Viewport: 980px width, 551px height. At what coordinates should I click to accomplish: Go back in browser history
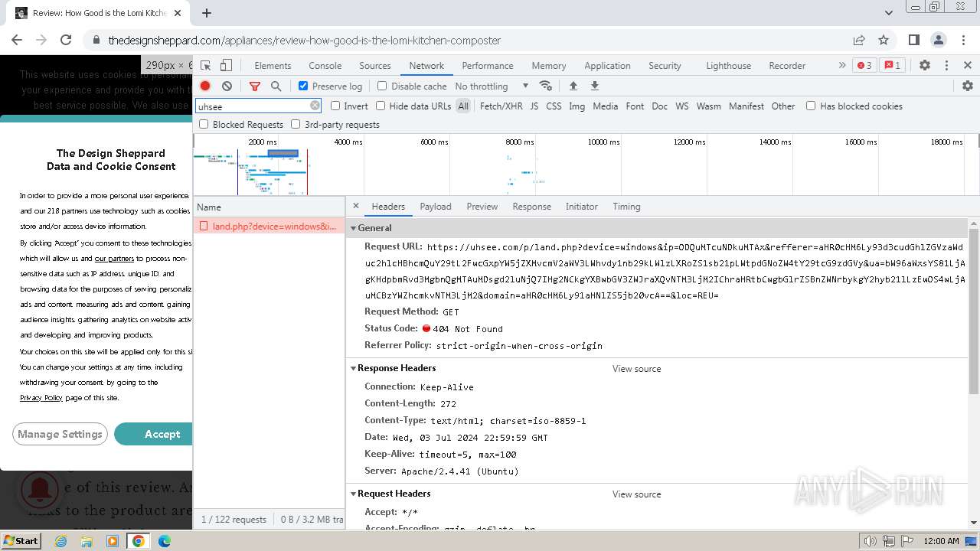[17, 40]
